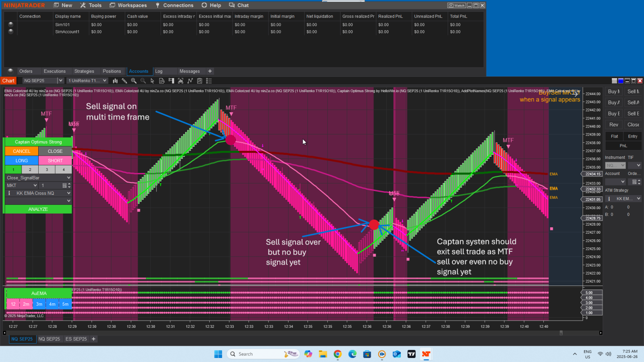Open the data series icon

click(x=181, y=81)
